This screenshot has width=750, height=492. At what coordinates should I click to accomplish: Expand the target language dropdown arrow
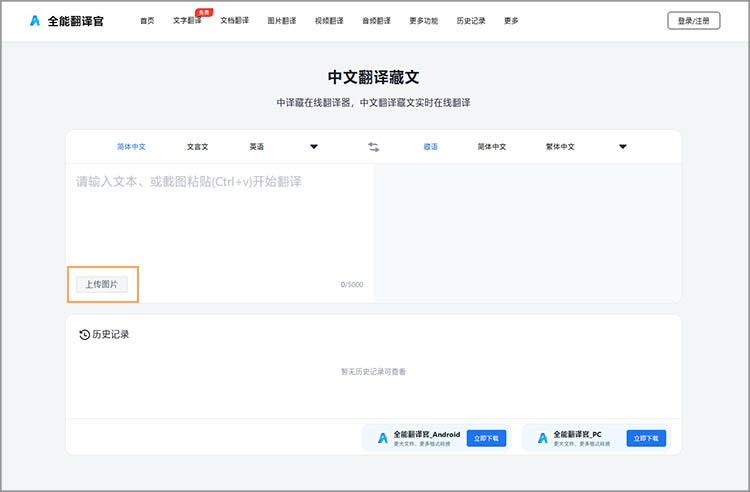(622, 147)
